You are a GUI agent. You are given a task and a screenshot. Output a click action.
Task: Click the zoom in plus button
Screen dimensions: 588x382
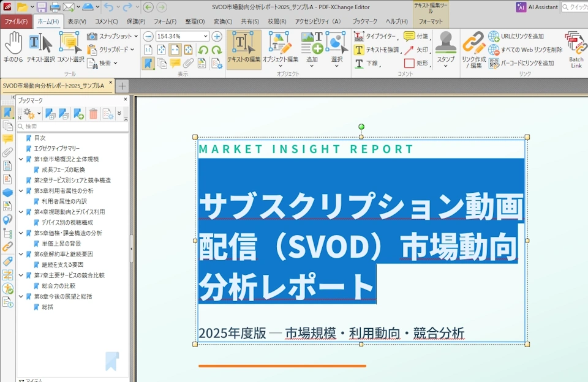[217, 36]
